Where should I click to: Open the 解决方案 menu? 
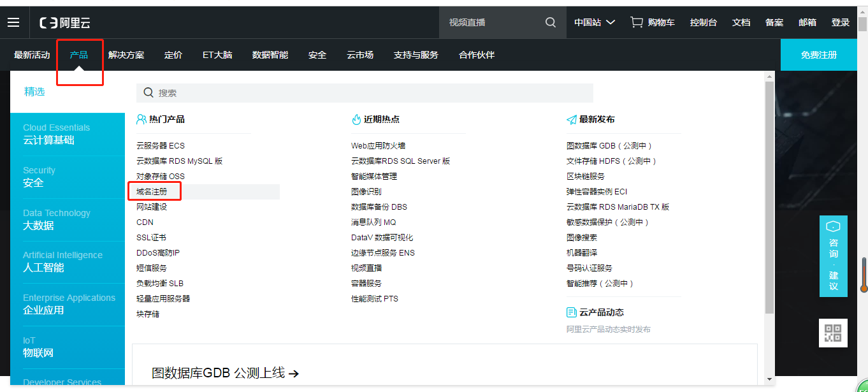tap(126, 55)
